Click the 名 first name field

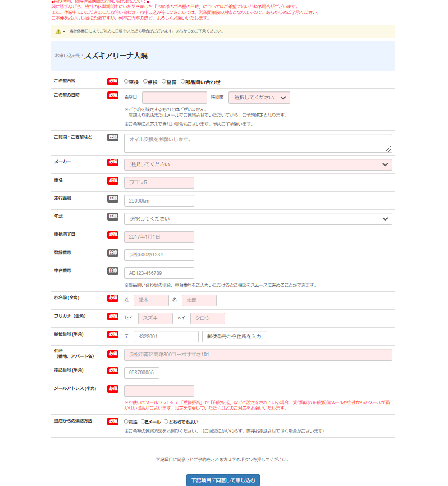coord(199,300)
